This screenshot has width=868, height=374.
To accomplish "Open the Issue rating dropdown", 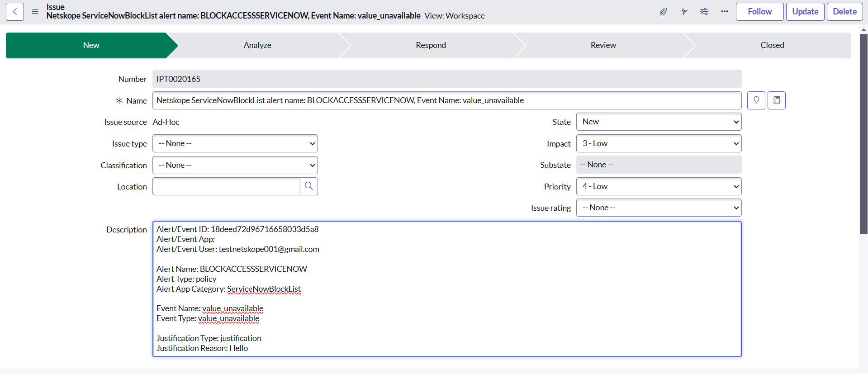I will coord(659,208).
